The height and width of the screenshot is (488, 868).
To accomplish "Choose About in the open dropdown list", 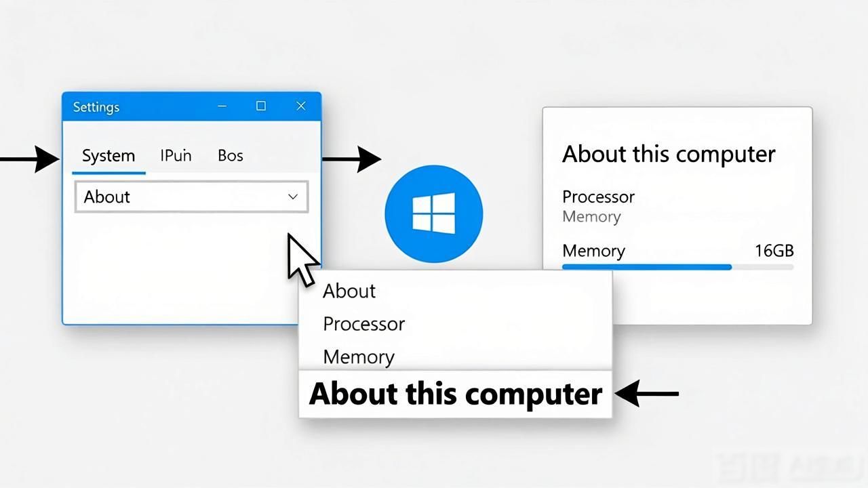I will click(x=349, y=291).
